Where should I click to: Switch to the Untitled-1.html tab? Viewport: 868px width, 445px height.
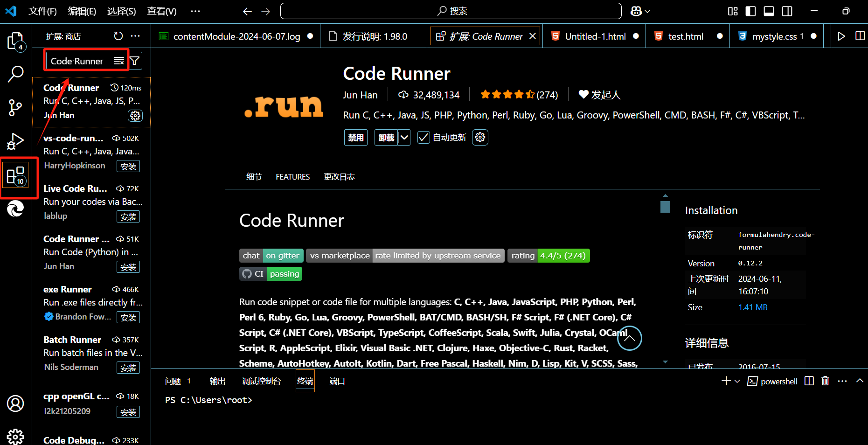pyautogui.click(x=594, y=36)
